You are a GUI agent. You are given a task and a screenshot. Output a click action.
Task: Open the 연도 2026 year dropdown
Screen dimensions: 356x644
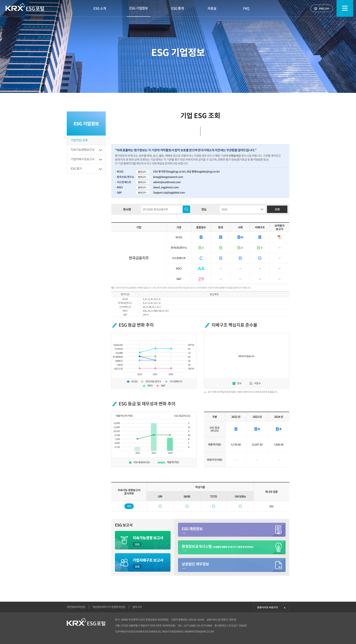(x=242, y=209)
